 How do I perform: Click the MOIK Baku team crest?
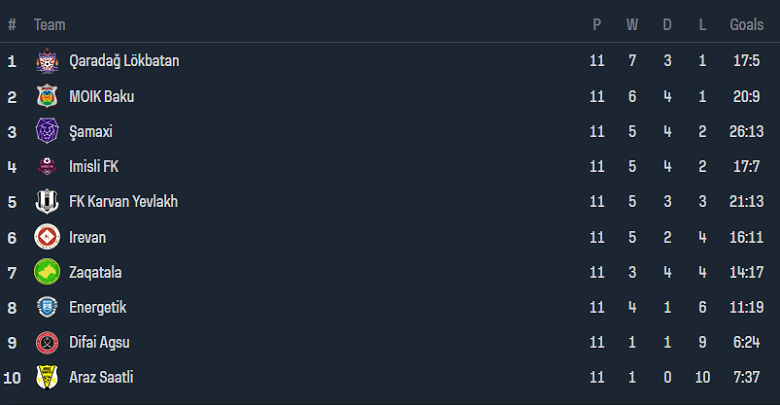[47, 97]
